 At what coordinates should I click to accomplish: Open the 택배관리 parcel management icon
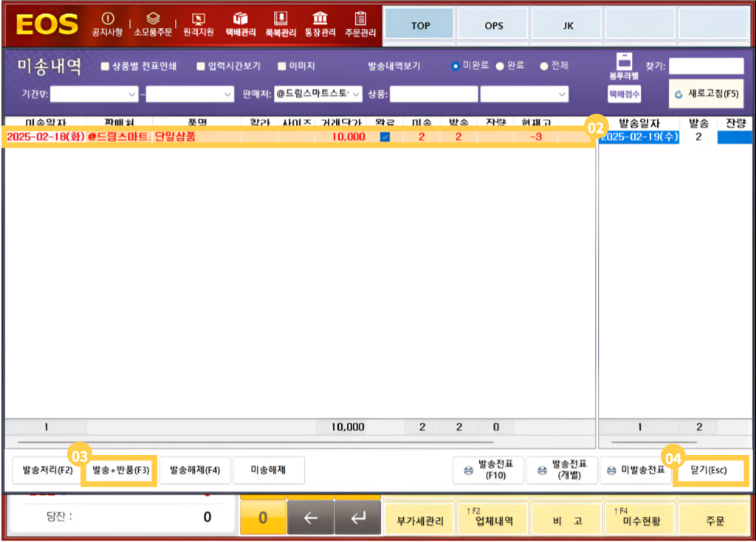pos(241,24)
